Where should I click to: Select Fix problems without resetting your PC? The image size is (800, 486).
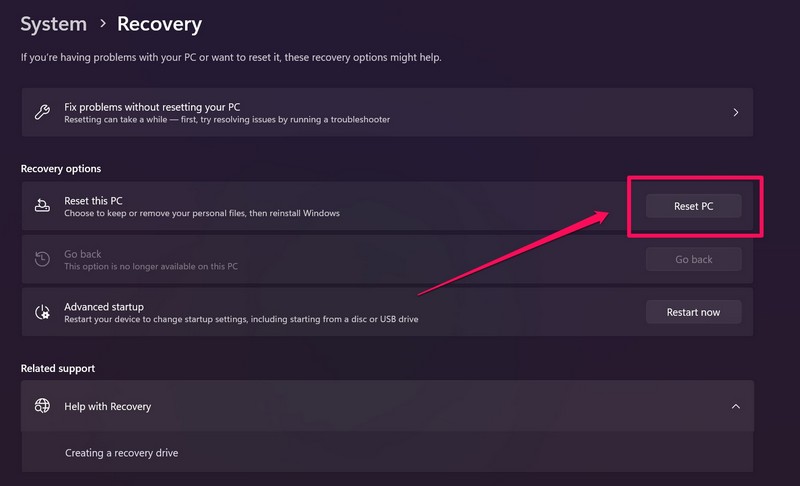click(152, 106)
